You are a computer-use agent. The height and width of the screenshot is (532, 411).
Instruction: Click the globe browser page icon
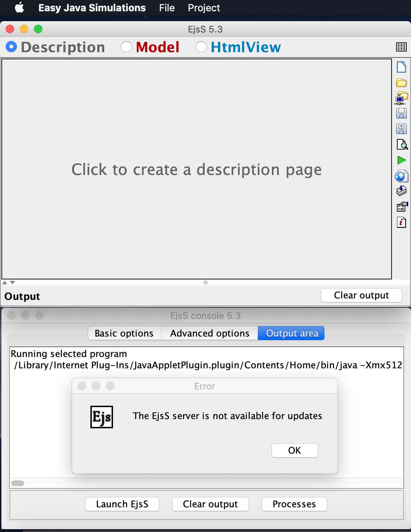click(x=401, y=176)
